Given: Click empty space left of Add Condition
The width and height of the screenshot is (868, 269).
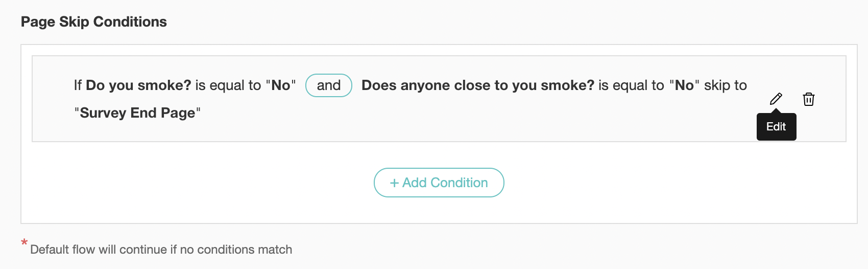Looking at the screenshot, I should 204,183.
